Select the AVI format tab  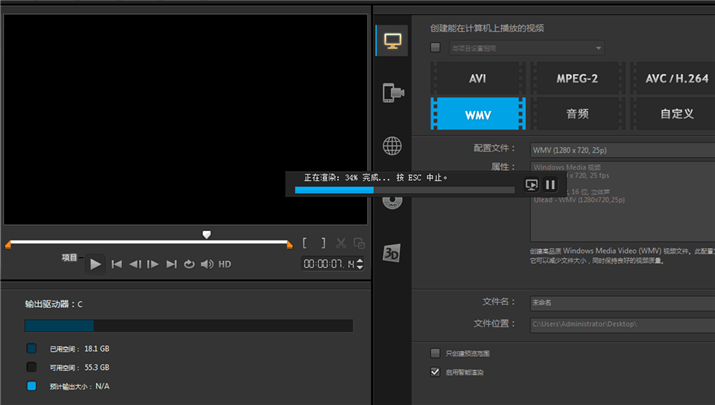(x=477, y=78)
